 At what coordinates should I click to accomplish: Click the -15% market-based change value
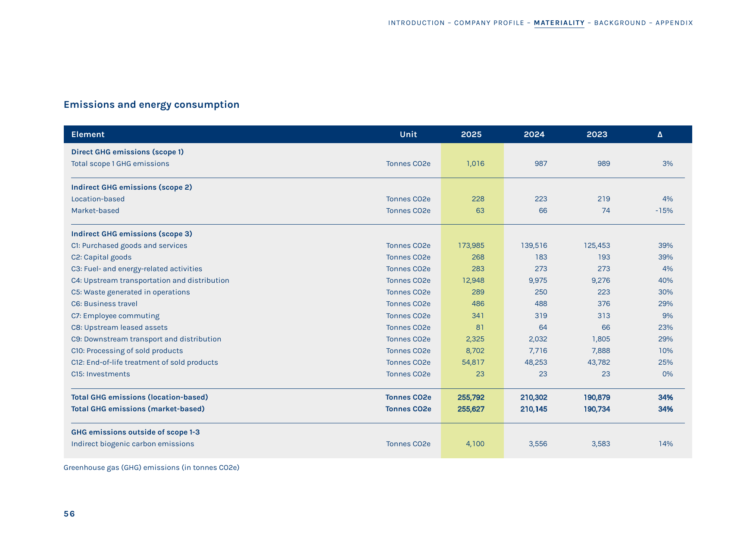664,211
